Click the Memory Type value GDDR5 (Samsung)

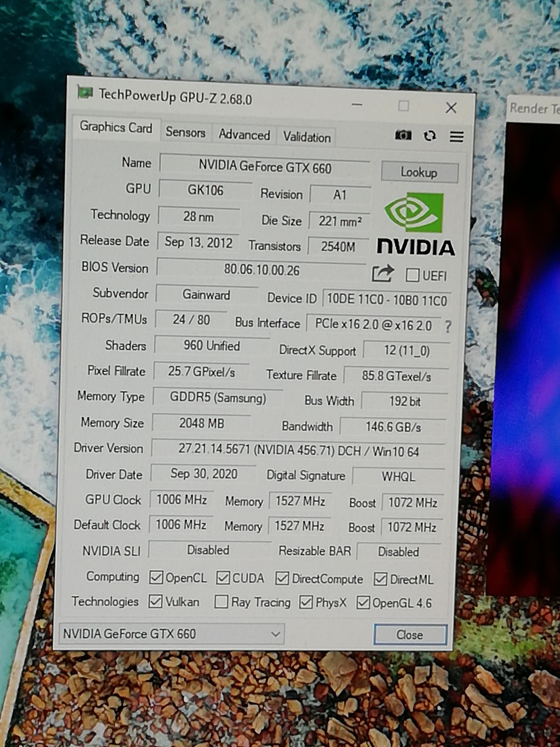218,397
